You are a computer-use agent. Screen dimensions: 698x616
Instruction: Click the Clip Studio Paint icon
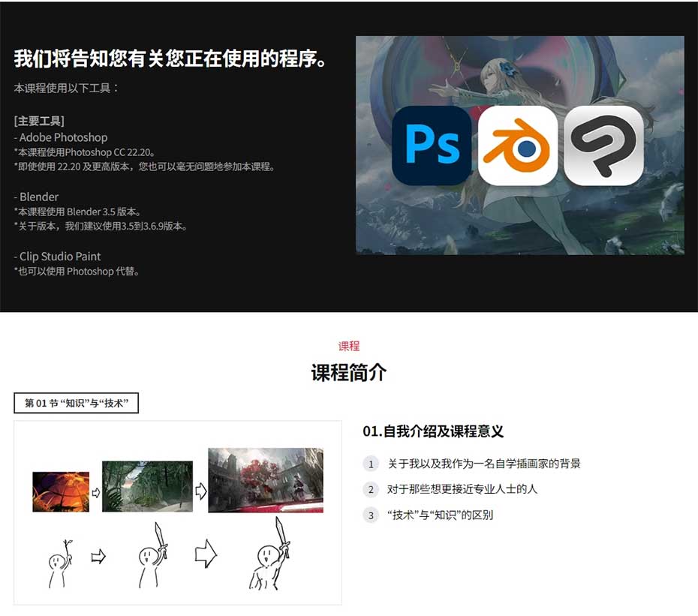coord(603,145)
